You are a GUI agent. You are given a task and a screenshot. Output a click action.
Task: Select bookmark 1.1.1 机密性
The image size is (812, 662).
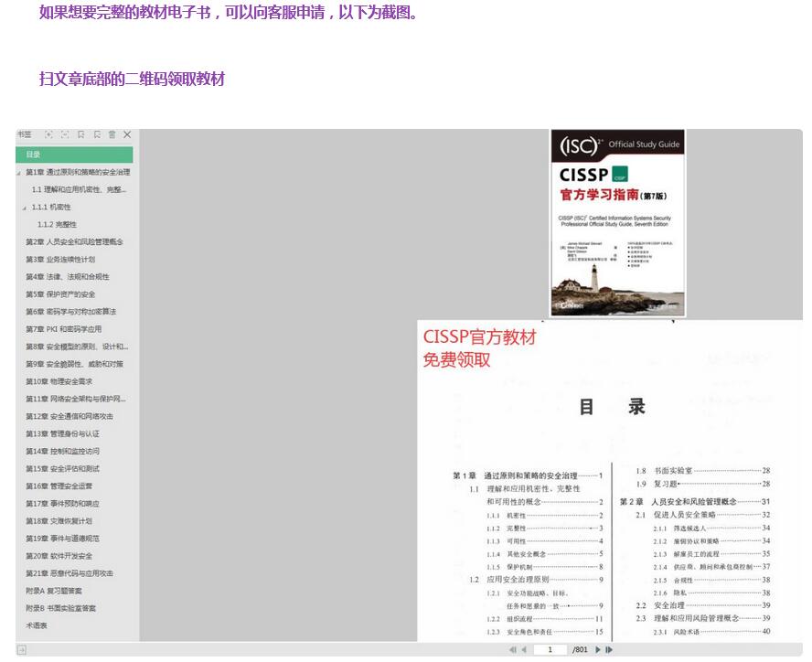[x=51, y=208]
